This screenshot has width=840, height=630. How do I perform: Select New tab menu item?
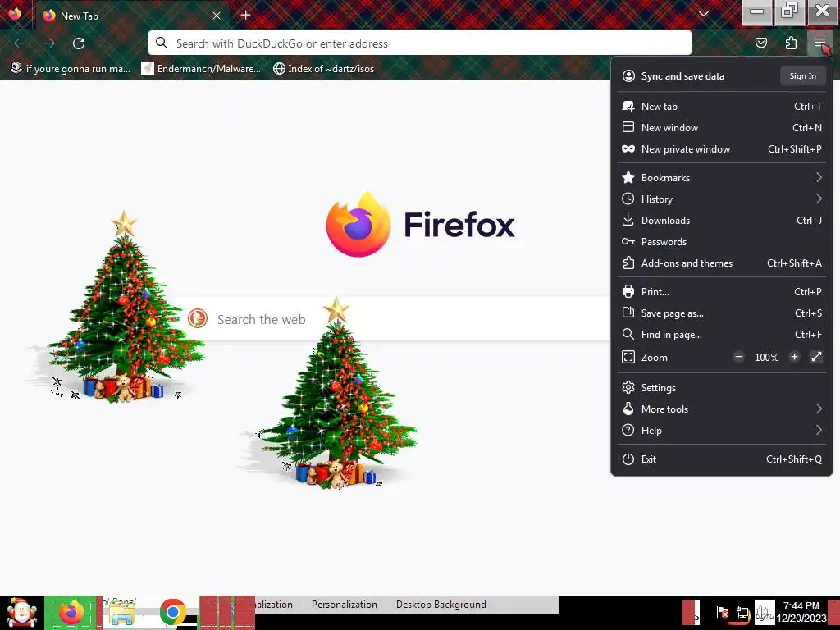722,106
